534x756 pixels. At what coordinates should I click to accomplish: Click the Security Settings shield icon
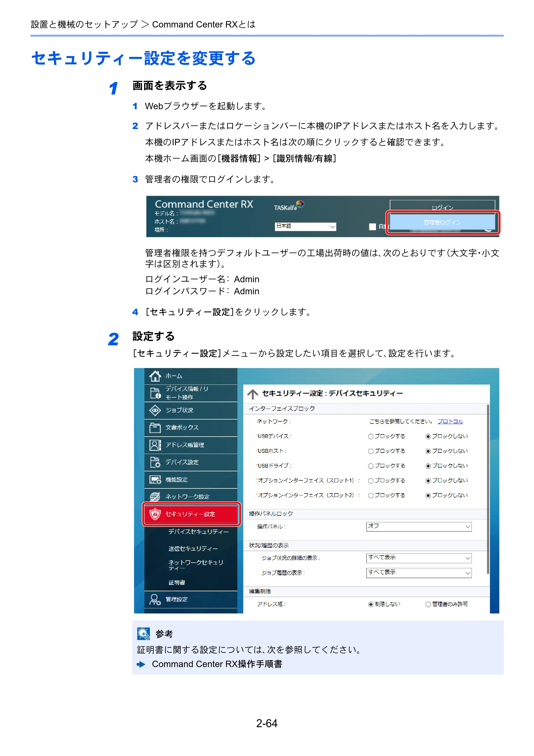click(155, 514)
